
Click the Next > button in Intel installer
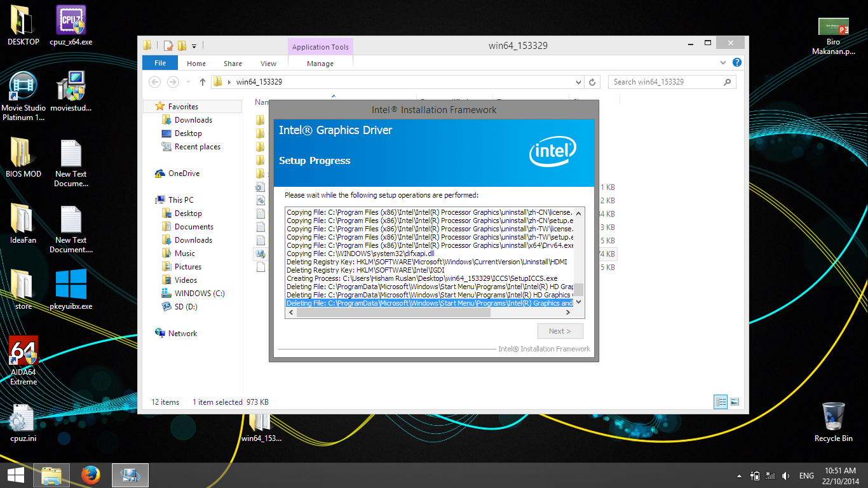tap(560, 331)
